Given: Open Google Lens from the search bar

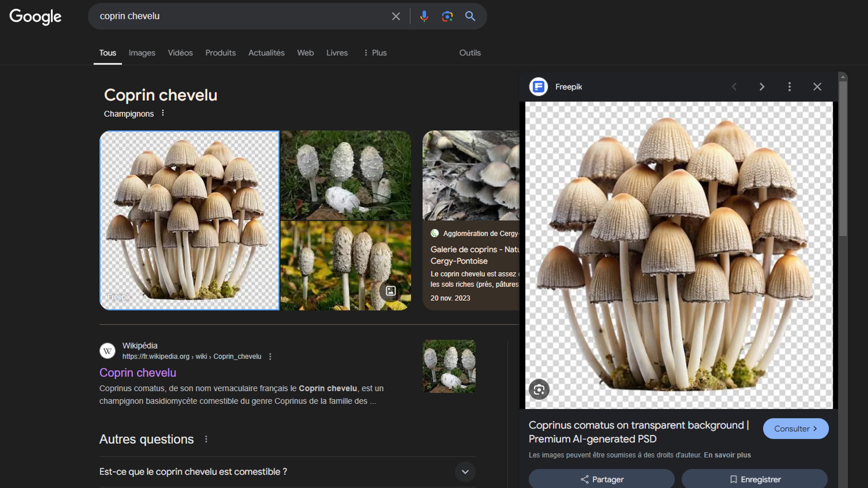Looking at the screenshot, I should 447,16.
